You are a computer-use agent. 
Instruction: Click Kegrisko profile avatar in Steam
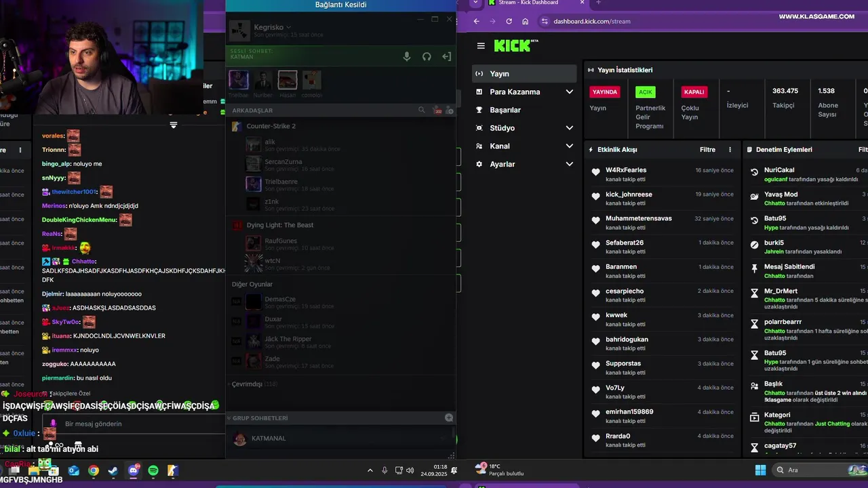[x=240, y=30]
